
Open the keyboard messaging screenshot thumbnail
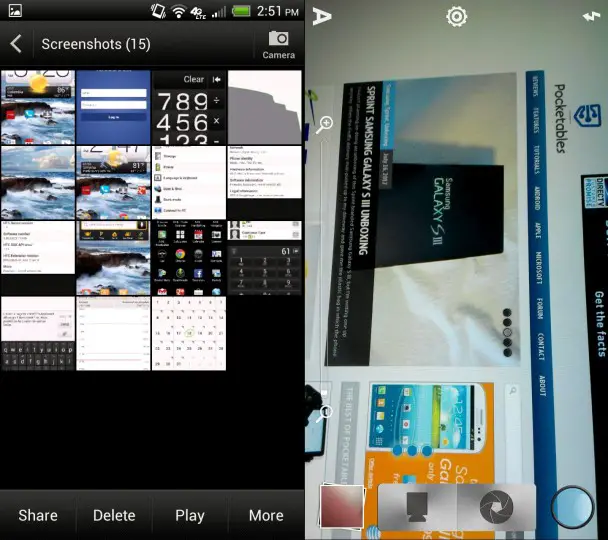(38, 333)
